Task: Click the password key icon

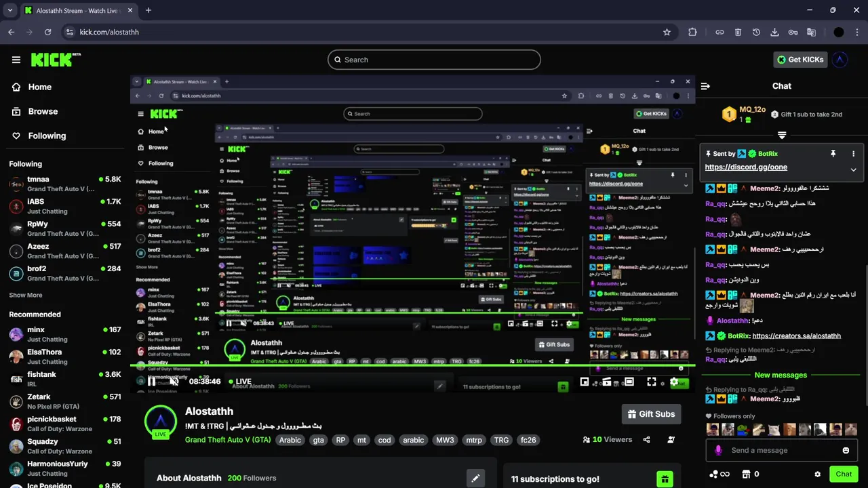Action: 793,32
